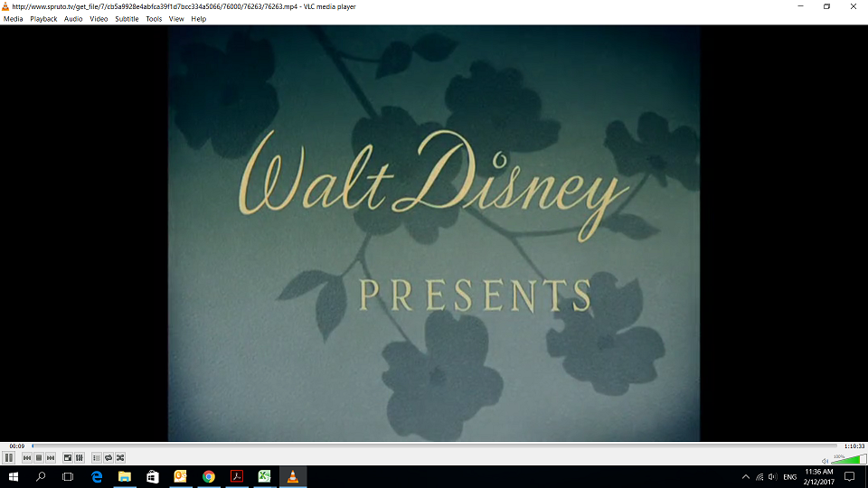The height and width of the screenshot is (488, 868).
Task: Toggle total duration display 1:10:33
Action: [x=854, y=446]
